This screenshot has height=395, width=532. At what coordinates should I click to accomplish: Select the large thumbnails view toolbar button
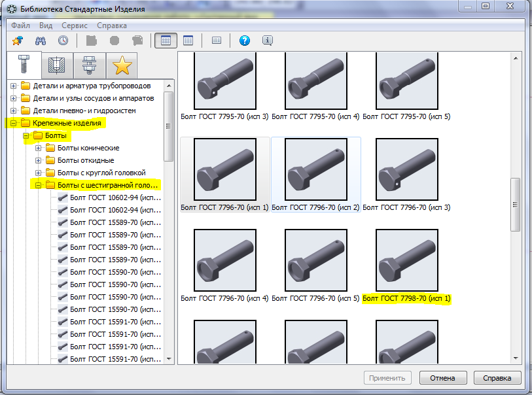[x=166, y=41]
